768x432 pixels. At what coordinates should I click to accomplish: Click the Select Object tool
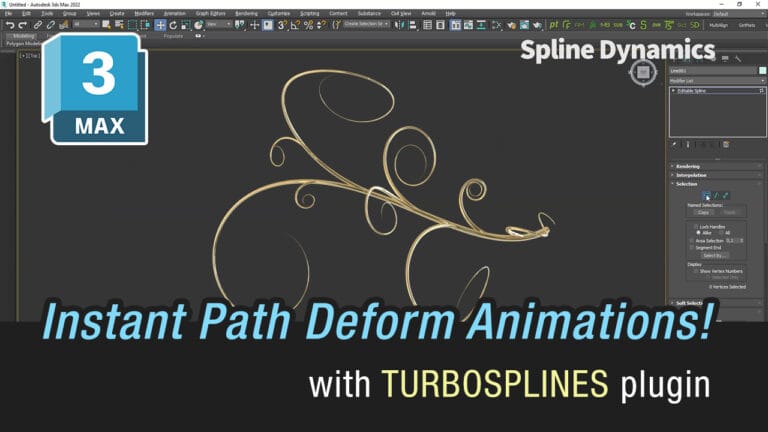click(106, 25)
